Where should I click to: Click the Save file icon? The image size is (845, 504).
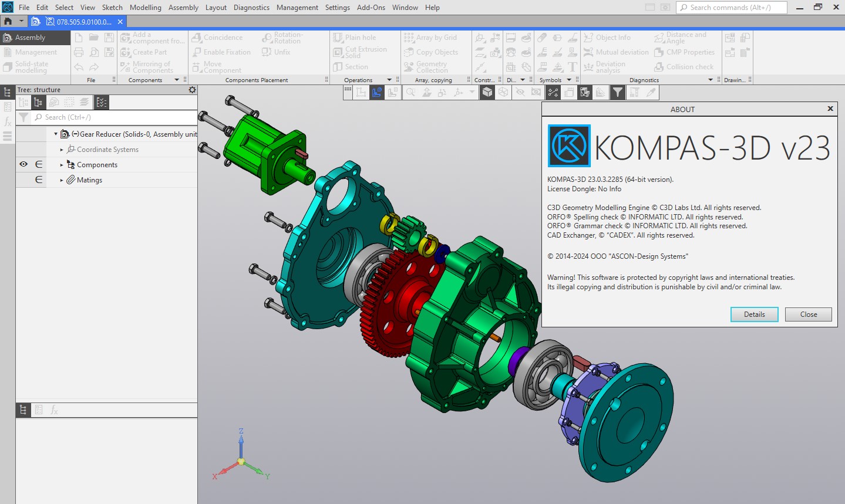[x=109, y=38]
